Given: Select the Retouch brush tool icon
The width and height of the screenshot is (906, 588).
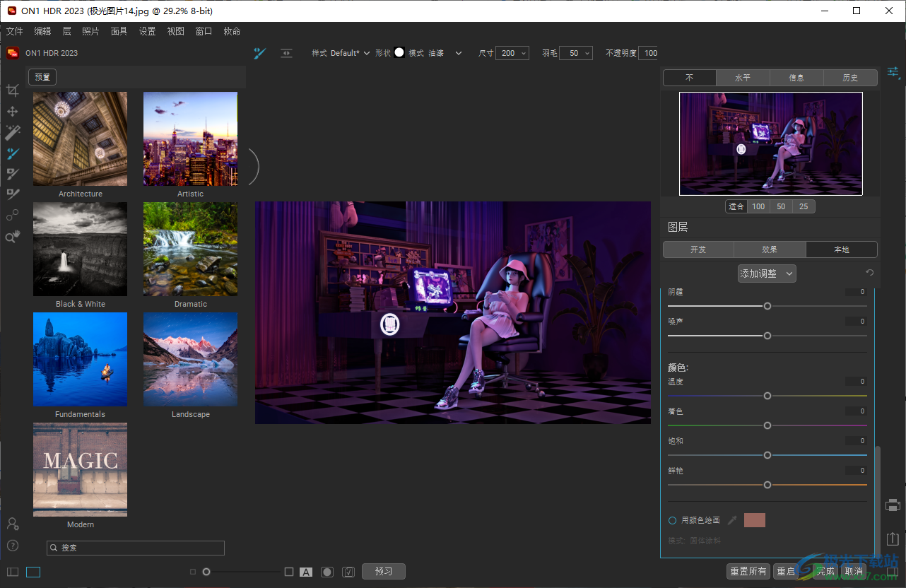Looking at the screenshot, I should pos(13,174).
